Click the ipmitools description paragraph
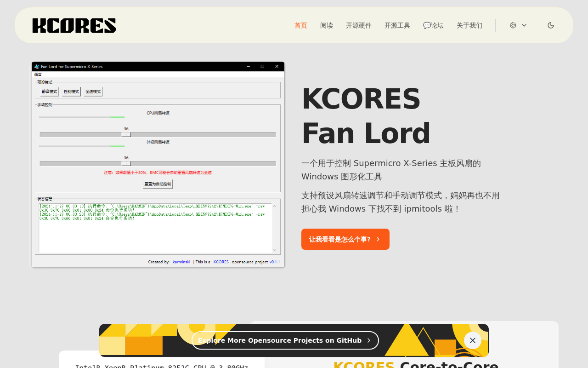 [x=401, y=202]
